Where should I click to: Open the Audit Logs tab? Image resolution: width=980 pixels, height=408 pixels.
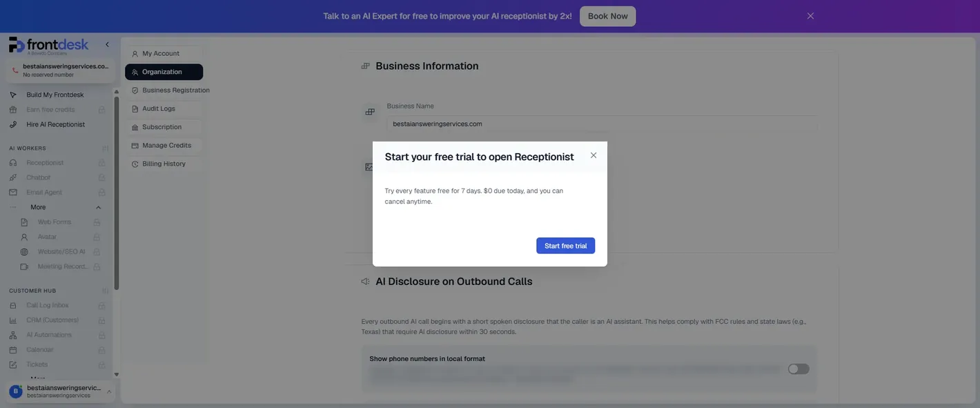(x=164, y=108)
